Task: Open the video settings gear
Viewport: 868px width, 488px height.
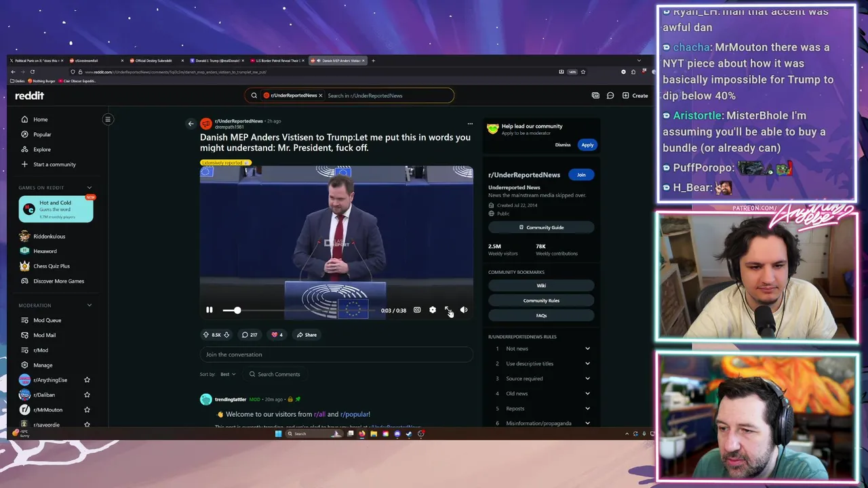Action: pos(433,310)
